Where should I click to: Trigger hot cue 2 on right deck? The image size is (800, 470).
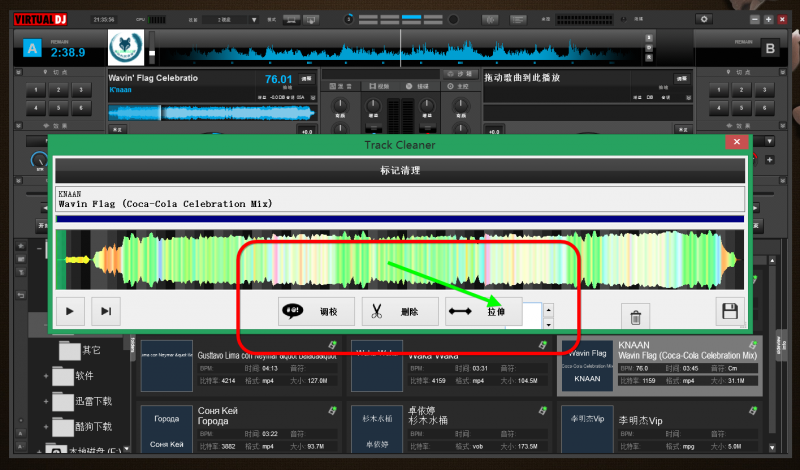[741, 90]
